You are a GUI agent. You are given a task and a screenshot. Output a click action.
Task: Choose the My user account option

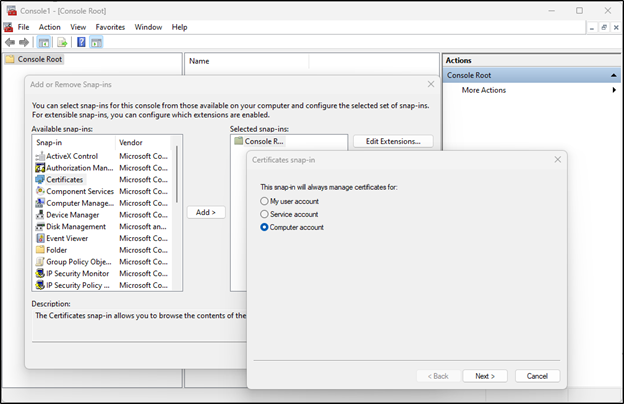[x=265, y=201]
